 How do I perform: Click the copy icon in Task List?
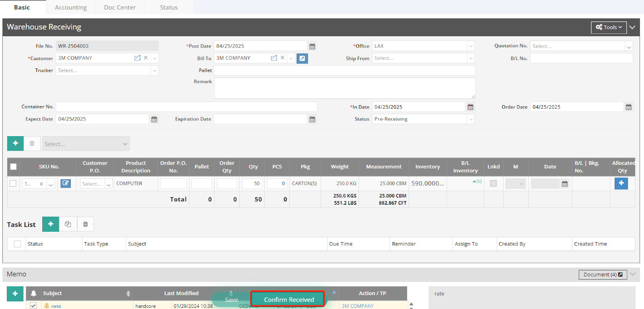pyautogui.click(x=68, y=224)
